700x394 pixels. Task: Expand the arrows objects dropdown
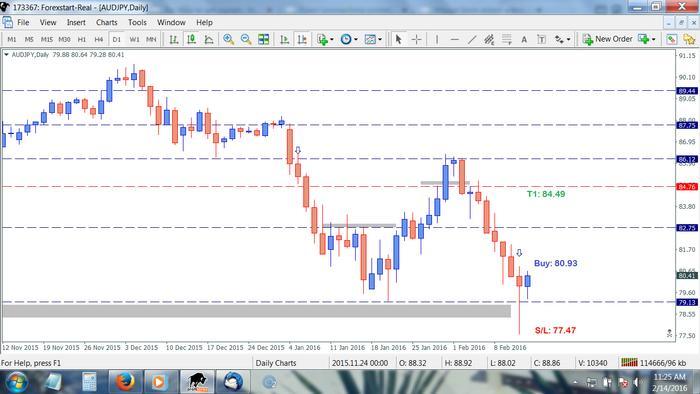568,39
